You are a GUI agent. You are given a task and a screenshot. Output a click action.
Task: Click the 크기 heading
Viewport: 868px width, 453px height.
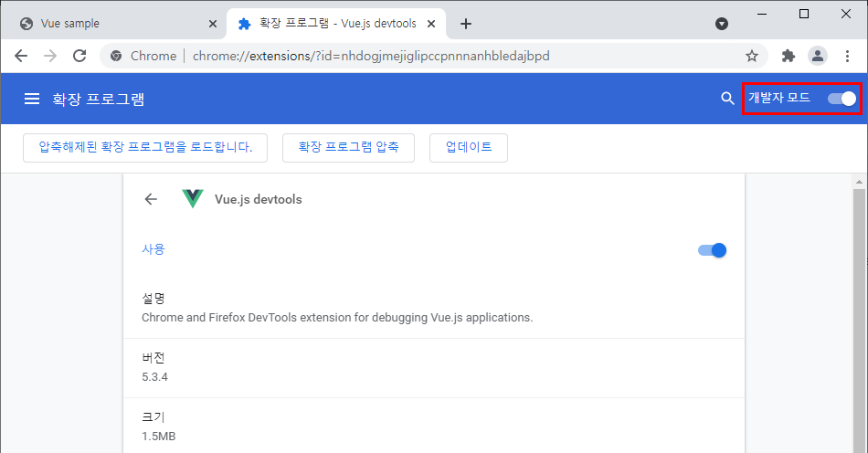pyautogui.click(x=153, y=417)
